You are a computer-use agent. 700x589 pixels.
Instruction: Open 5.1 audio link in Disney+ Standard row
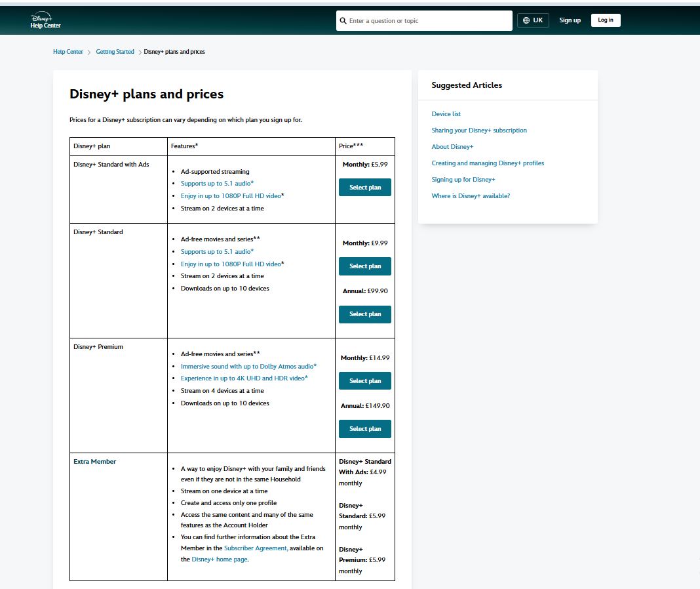click(217, 252)
